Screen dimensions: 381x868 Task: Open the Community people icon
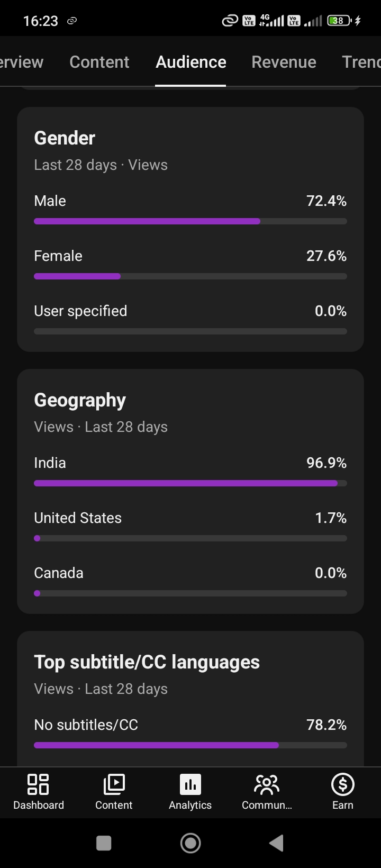coord(266,784)
